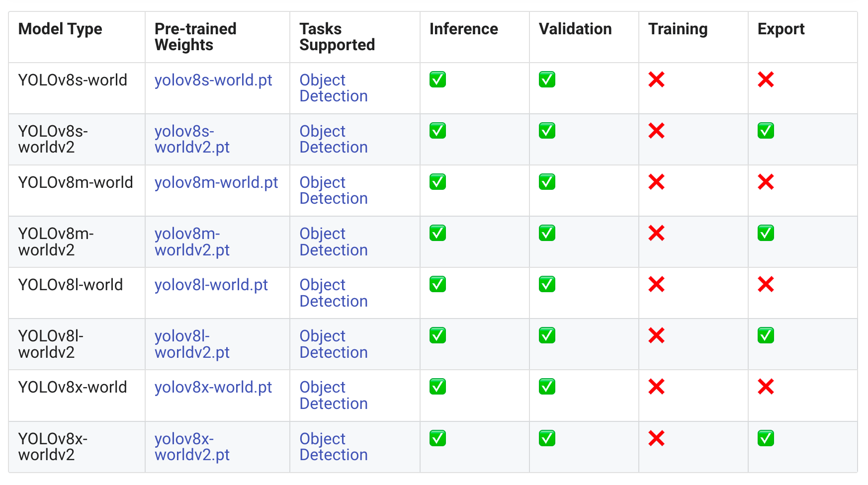The image size is (868, 485).
Task: Click the green Inference checkmark for YOLOv8x-worldv2
Action: 437,438
